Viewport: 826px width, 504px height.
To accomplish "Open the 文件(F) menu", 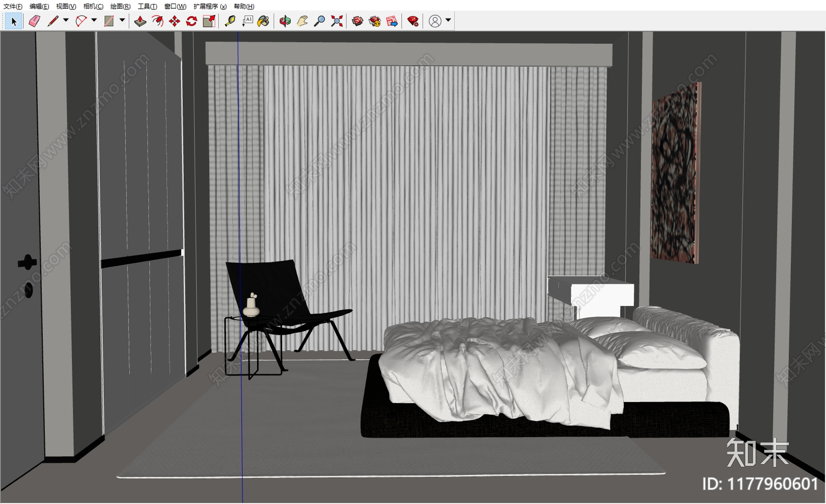I will tap(13, 6).
